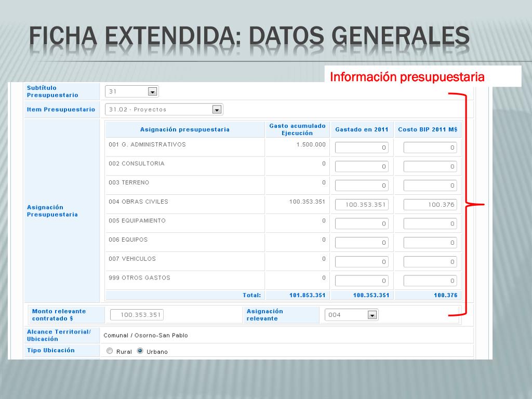The width and height of the screenshot is (532, 399).
Task: Click Gastado en 2011 field for 999 Otros Gastos
Action: point(362,281)
